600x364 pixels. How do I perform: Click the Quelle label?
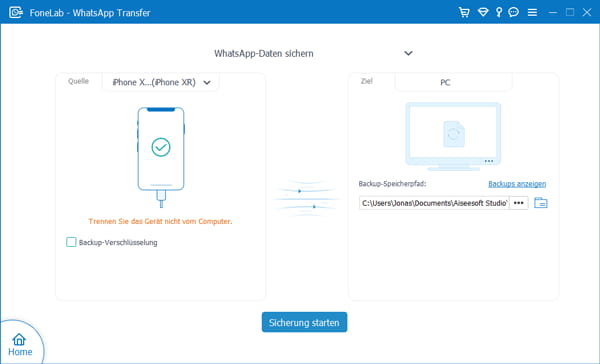click(x=78, y=81)
